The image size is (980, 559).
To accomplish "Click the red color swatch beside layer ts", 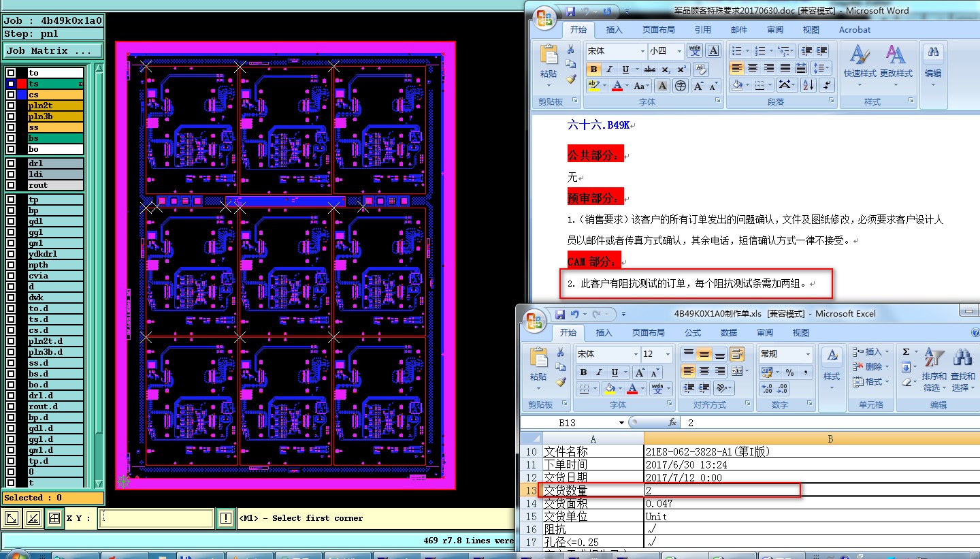I will [22, 84].
